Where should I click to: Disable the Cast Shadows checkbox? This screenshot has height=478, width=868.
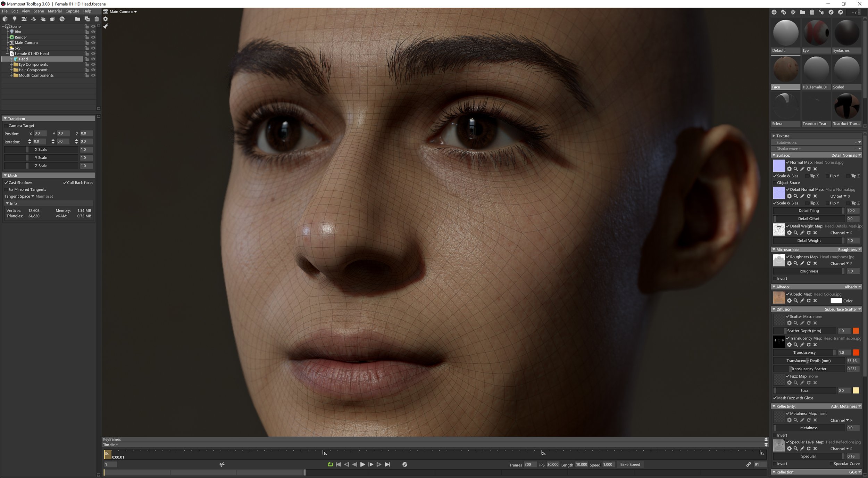pyautogui.click(x=6, y=183)
